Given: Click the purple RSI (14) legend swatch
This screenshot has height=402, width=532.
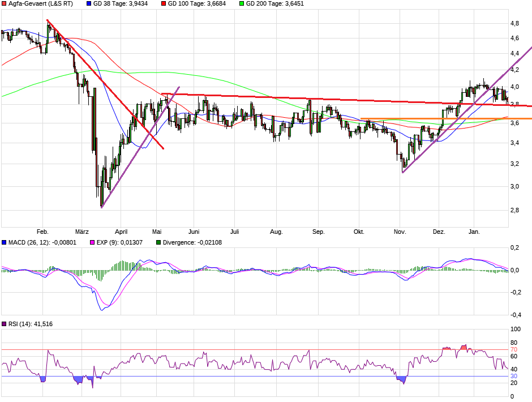Looking at the screenshot, I should pos(4,324).
